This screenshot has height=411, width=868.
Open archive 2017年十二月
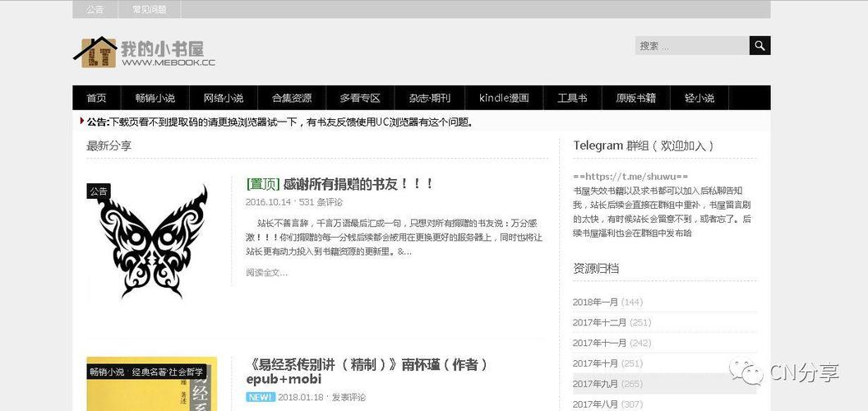pos(599,322)
